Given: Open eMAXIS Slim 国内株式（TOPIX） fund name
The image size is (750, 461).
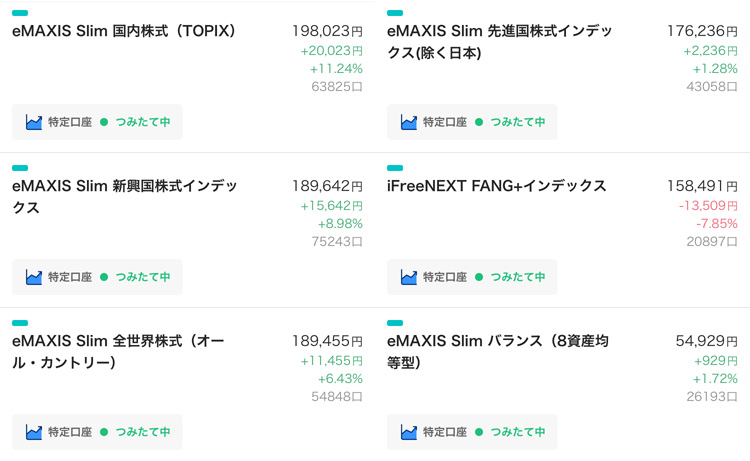Looking at the screenshot, I should (124, 31).
